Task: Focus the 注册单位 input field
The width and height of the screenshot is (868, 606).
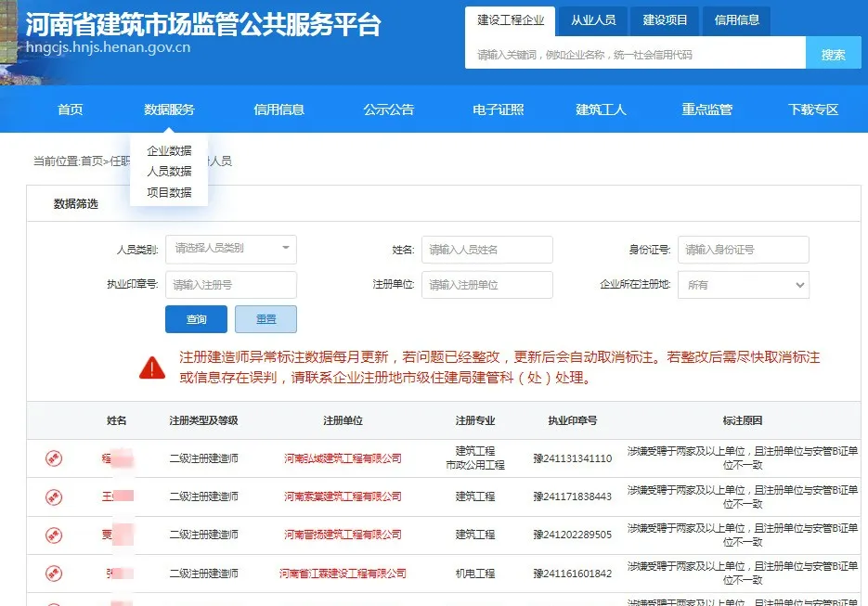Action: pyautogui.click(x=487, y=285)
